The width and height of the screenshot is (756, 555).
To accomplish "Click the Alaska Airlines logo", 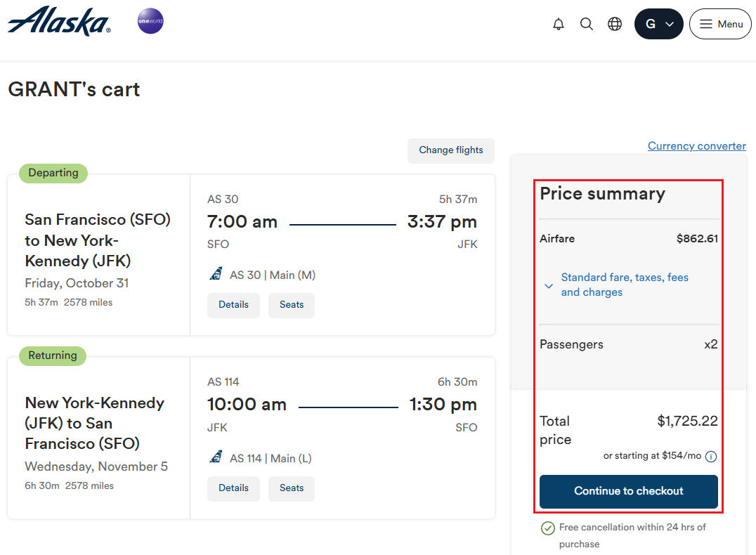I will (x=59, y=21).
